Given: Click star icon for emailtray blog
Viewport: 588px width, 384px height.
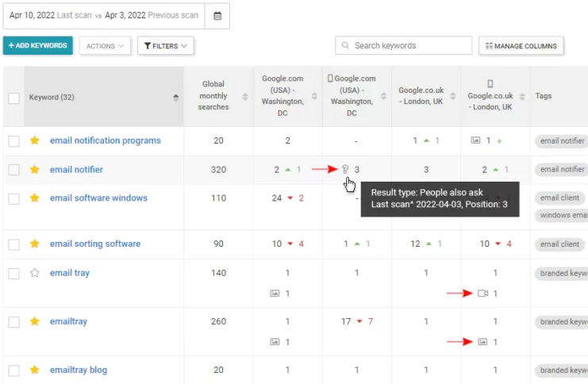Looking at the screenshot, I should (x=34, y=370).
